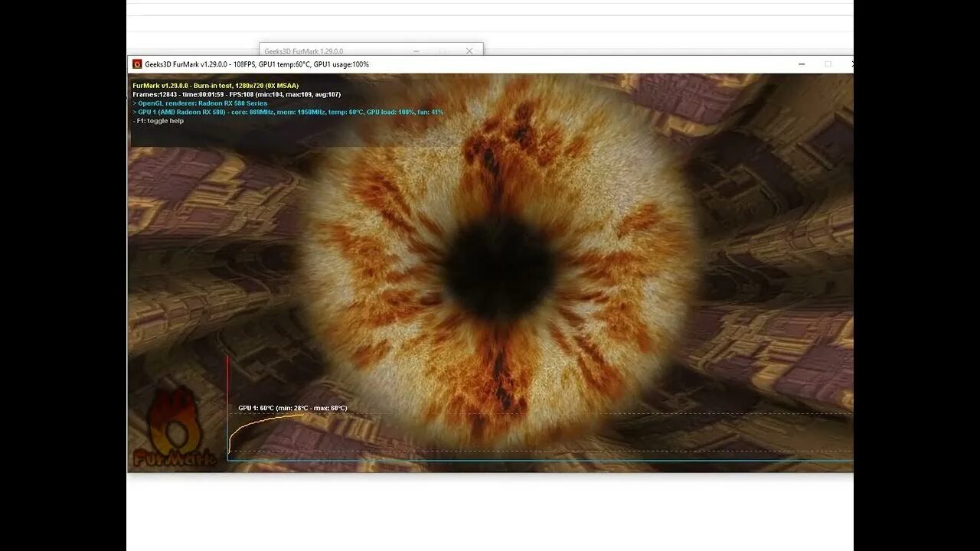Click the 'FurMark v1.29.0.0 - Burn-in test' overlay line
The width and height of the screenshot is (980, 551).
(x=215, y=86)
